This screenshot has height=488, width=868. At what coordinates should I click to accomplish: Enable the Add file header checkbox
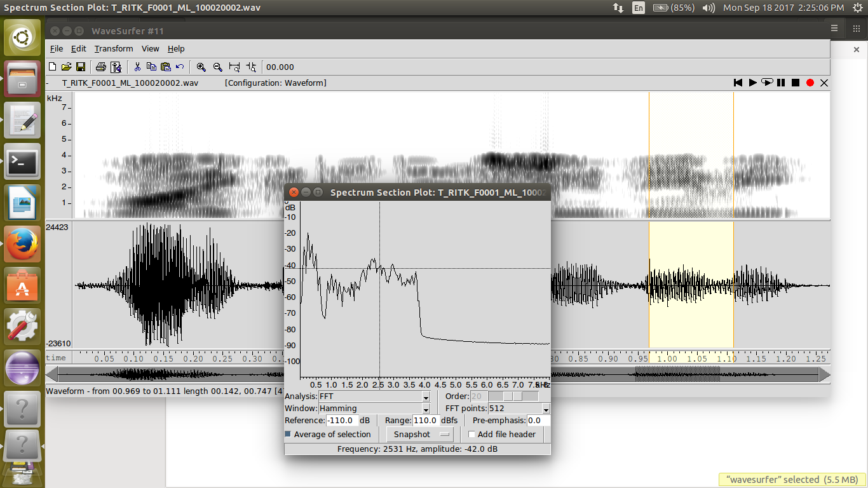(471, 435)
